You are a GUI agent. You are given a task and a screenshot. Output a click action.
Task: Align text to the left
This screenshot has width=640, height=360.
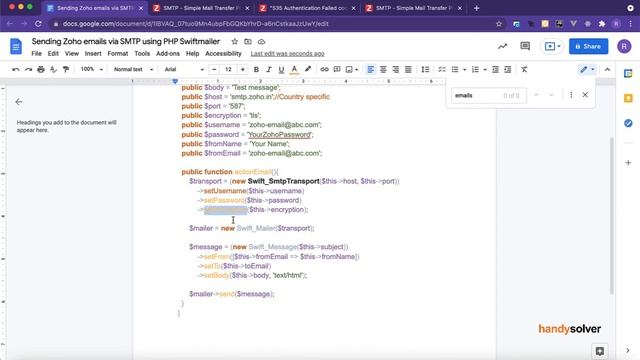[371, 70]
